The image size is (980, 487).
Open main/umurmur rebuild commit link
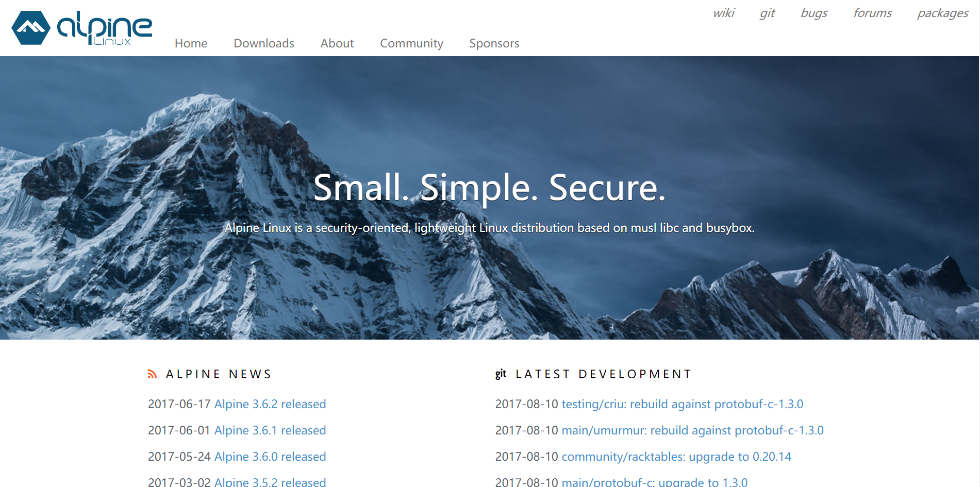click(692, 430)
